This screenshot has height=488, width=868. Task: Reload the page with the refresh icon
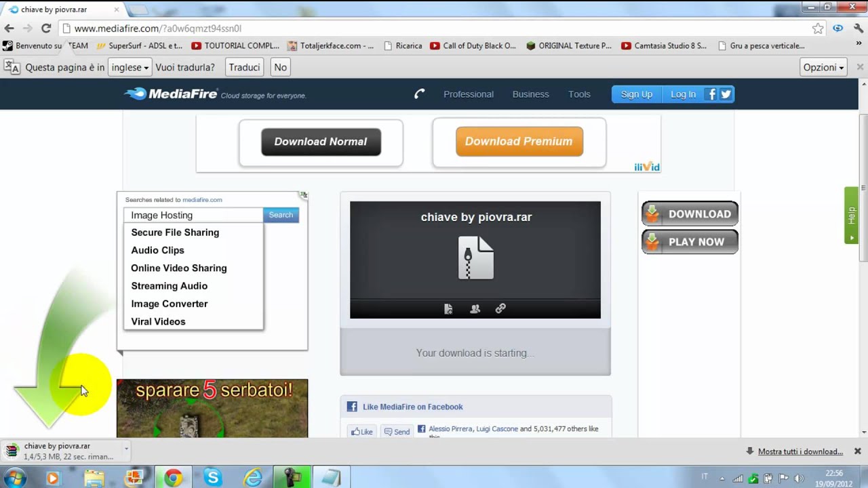(46, 28)
